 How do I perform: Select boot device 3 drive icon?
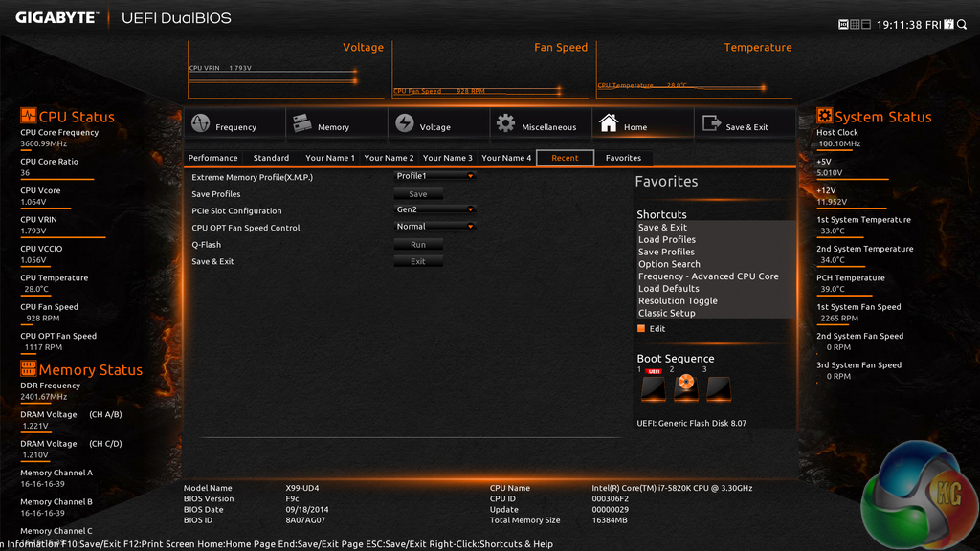click(719, 387)
